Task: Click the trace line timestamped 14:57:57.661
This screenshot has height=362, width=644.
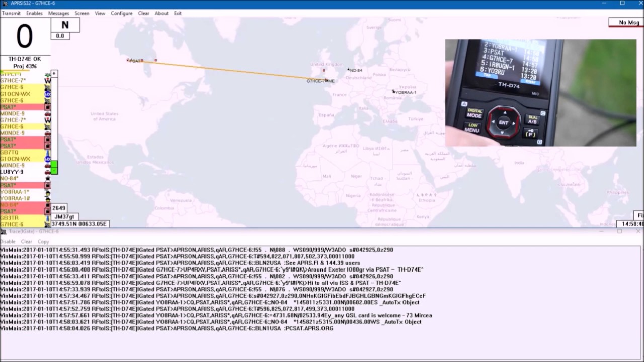Action: [x=216, y=315]
